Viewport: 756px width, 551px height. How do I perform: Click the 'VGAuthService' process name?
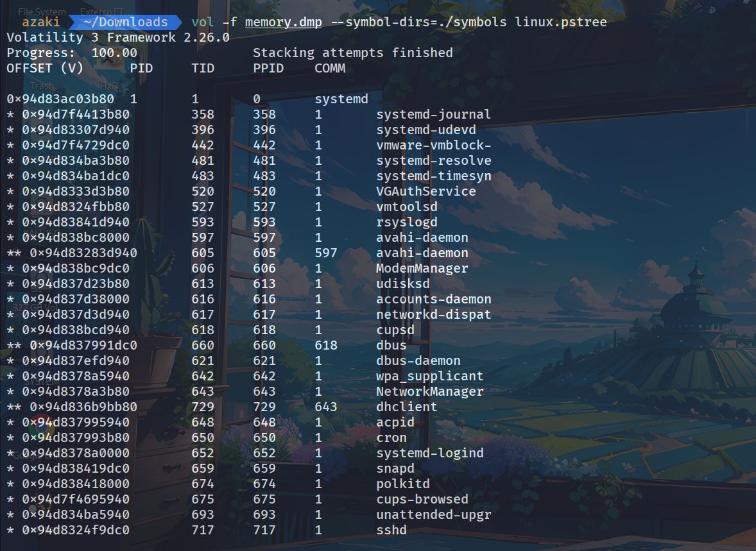point(426,192)
